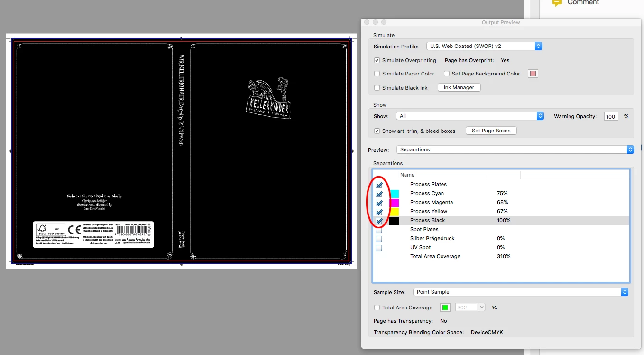This screenshot has height=355, width=644.
Task: Select the Process Magenta row name
Action: tap(432, 202)
